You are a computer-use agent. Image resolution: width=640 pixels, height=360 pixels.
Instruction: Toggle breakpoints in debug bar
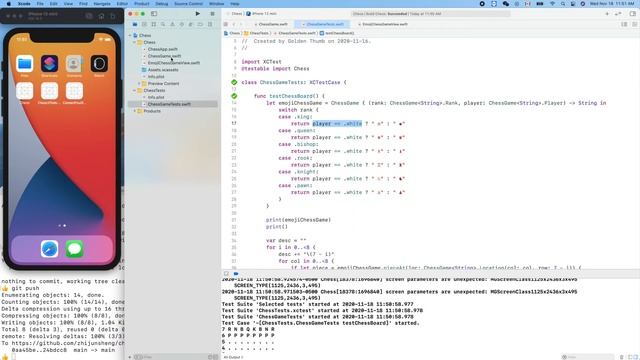236,273
